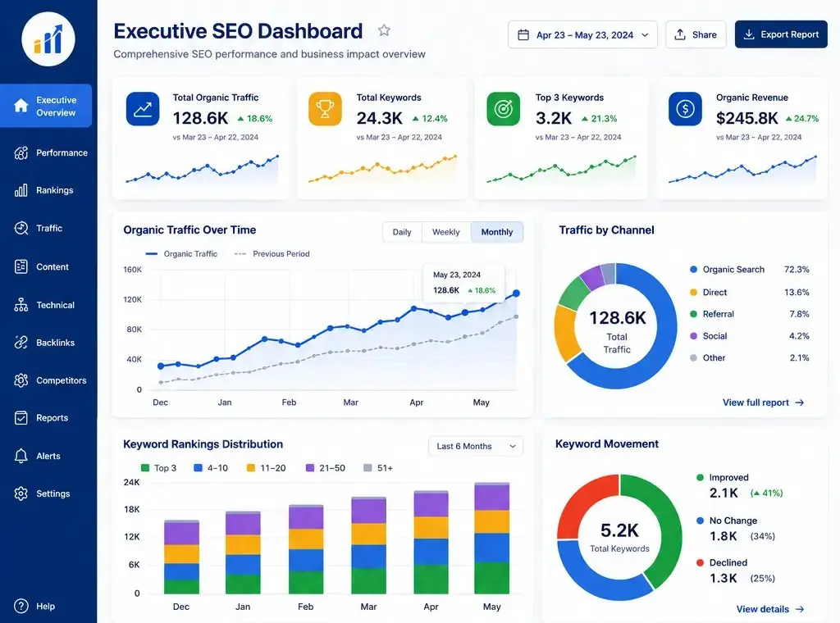This screenshot has width=840, height=623.
Task: Click the Other 2.1% row
Action: coord(750,357)
